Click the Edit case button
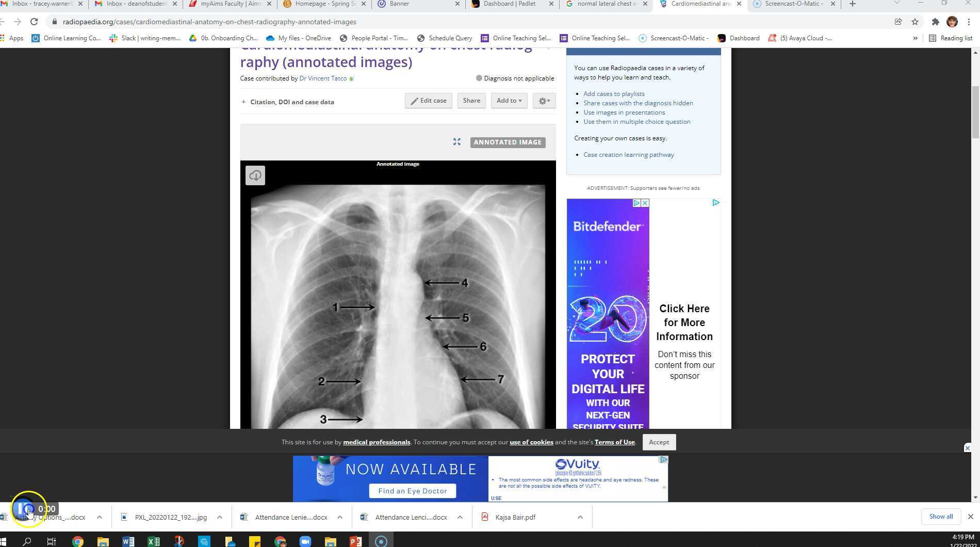The image size is (980, 547). [x=428, y=101]
